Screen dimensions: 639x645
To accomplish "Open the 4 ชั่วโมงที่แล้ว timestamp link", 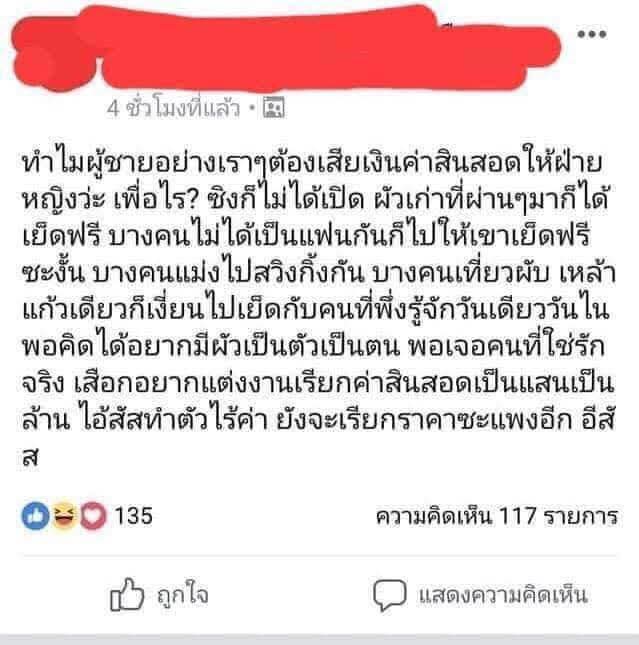I will click(173, 108).
